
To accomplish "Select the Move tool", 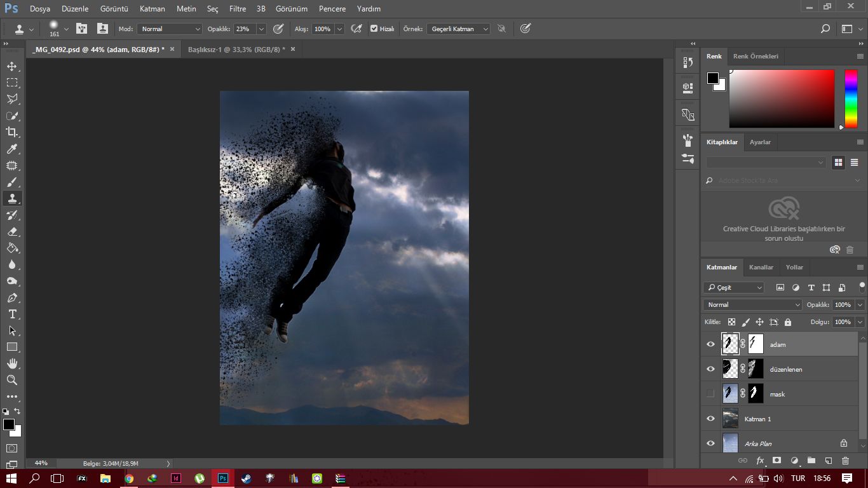I will (x=12, y=66).
